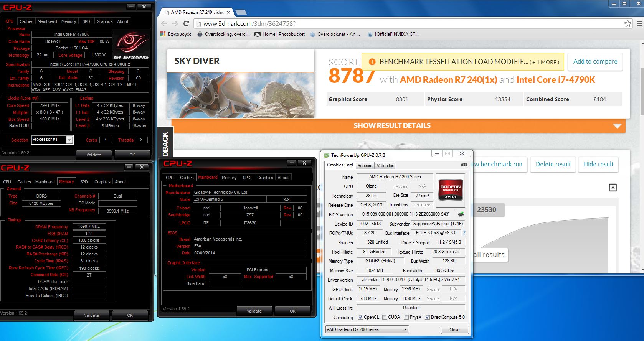Image resolution: width=644 pixels, height=341 pixels.
Task: Open the AMD Radeon R7 200 Series dropdown
Action: (x=367, y=329)
